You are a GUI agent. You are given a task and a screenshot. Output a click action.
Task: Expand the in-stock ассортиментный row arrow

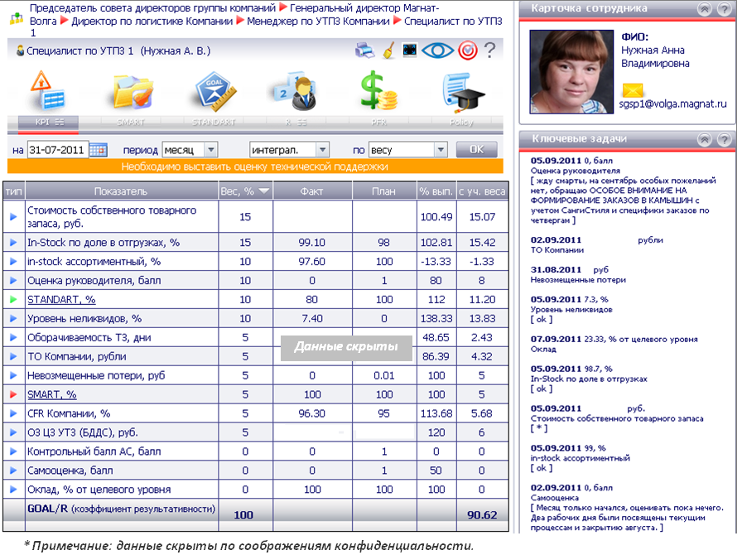[x=13, y=261]
